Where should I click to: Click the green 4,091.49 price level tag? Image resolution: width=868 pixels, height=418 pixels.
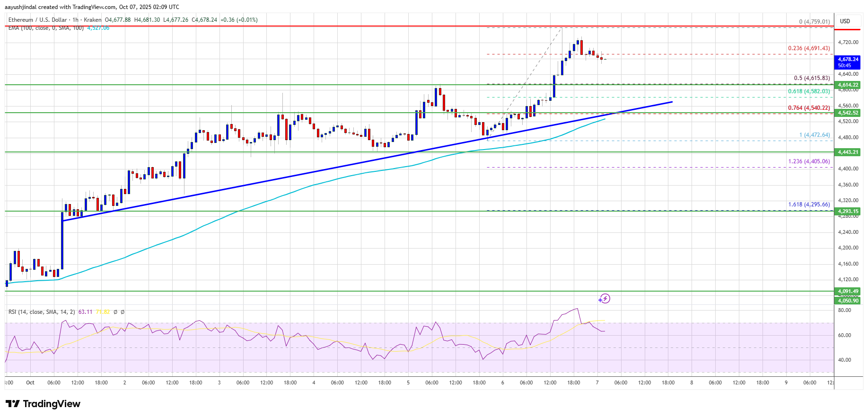(848, 292)
